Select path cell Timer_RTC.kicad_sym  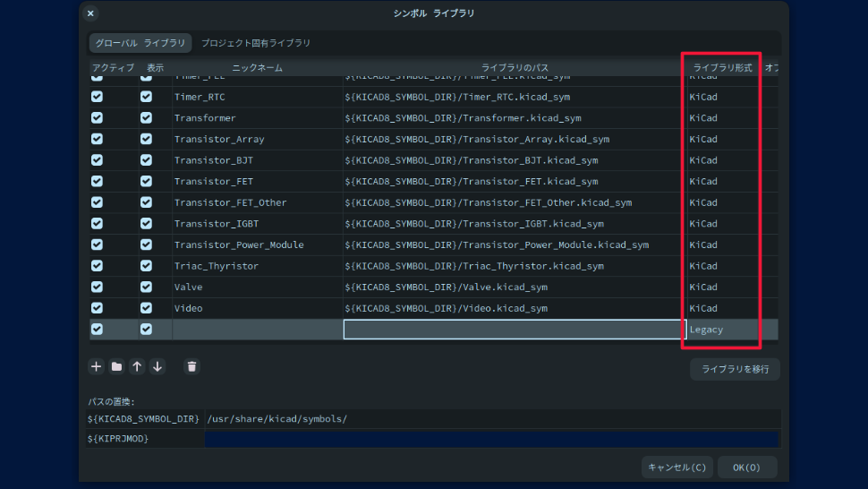[x=515, y=97]
